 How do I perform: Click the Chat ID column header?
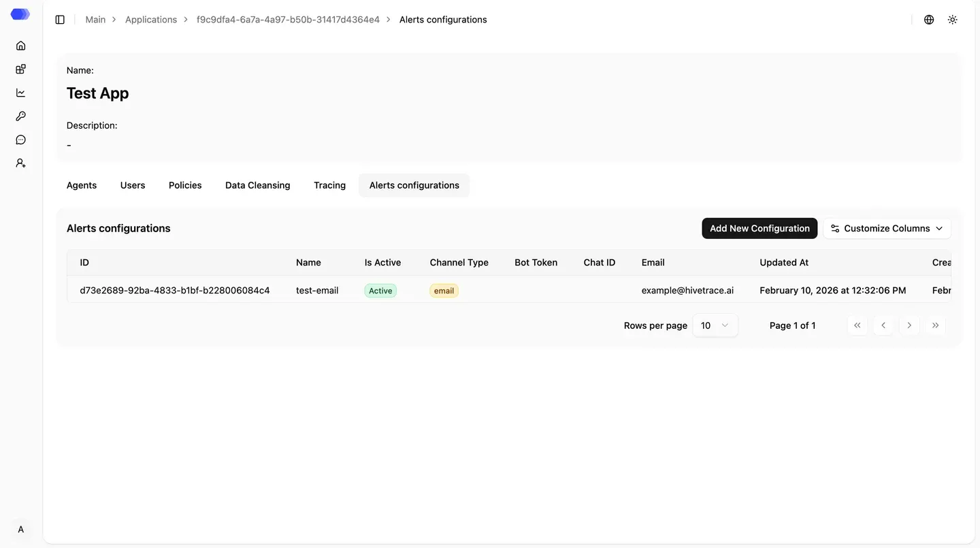click(x=600, y=262)
